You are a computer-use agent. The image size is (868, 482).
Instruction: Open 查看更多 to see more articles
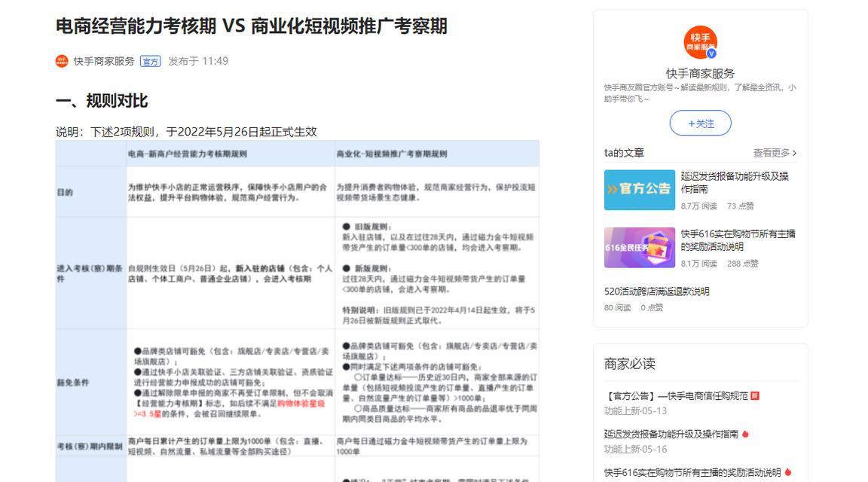(775, 153)
